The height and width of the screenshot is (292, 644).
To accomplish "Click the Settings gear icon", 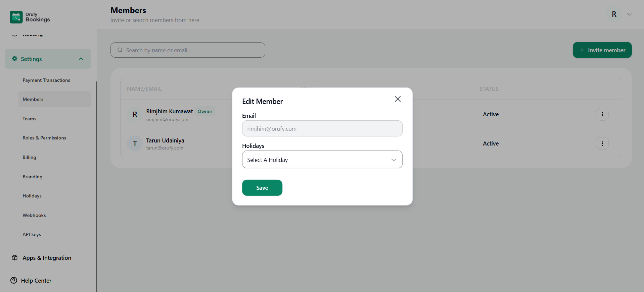I will click(x=14, y=59).
